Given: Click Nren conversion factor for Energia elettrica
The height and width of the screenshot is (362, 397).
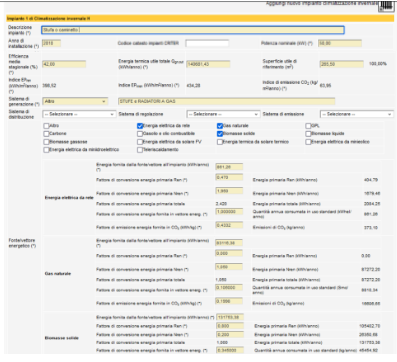Looking at the screenshot, I should click(229, 191).
